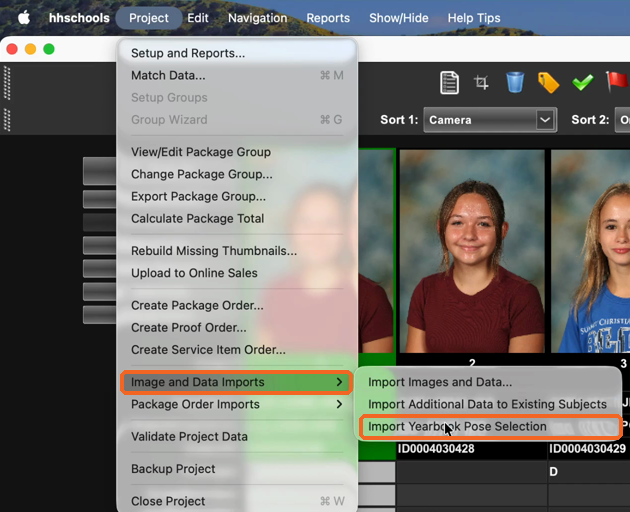Expand Image and Data Imports submenu
Viewport: 630px width, 512px height.
click(x=237, y=382)
